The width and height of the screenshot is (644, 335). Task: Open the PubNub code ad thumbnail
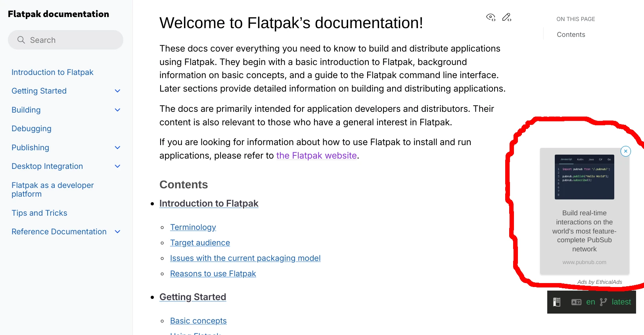coord(584,177)
